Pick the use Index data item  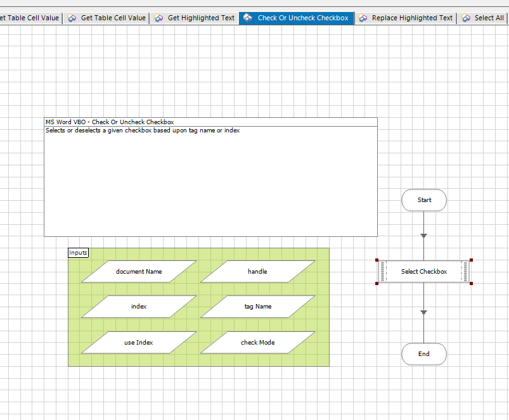click(x=139, y=343)
